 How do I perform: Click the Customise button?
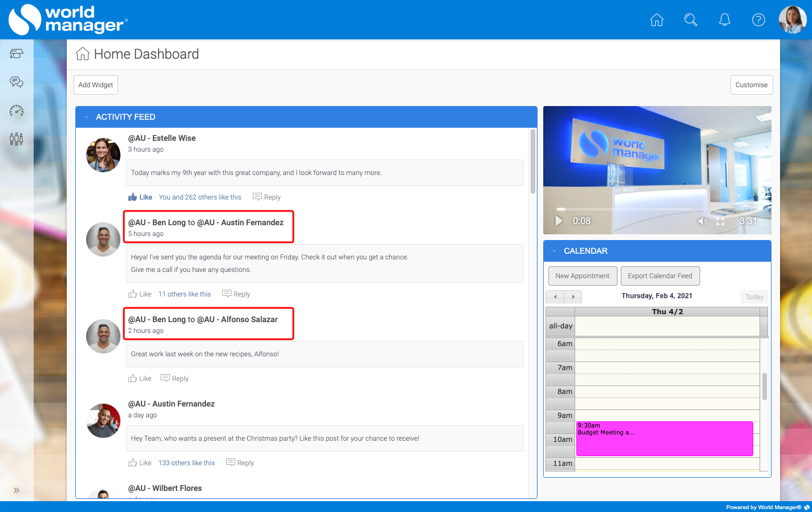(x=752, y=85)
